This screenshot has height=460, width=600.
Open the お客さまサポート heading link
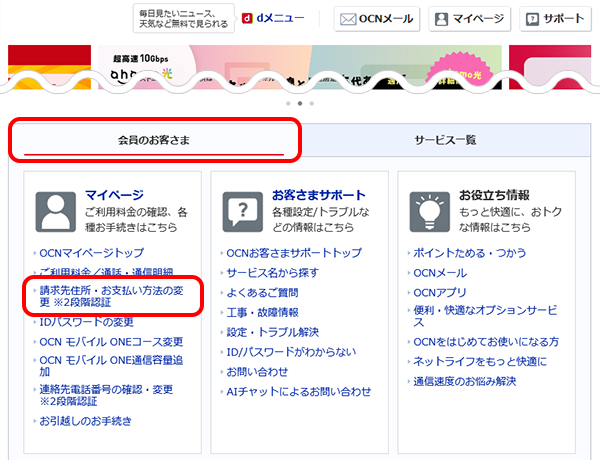(x=319, y=195)
